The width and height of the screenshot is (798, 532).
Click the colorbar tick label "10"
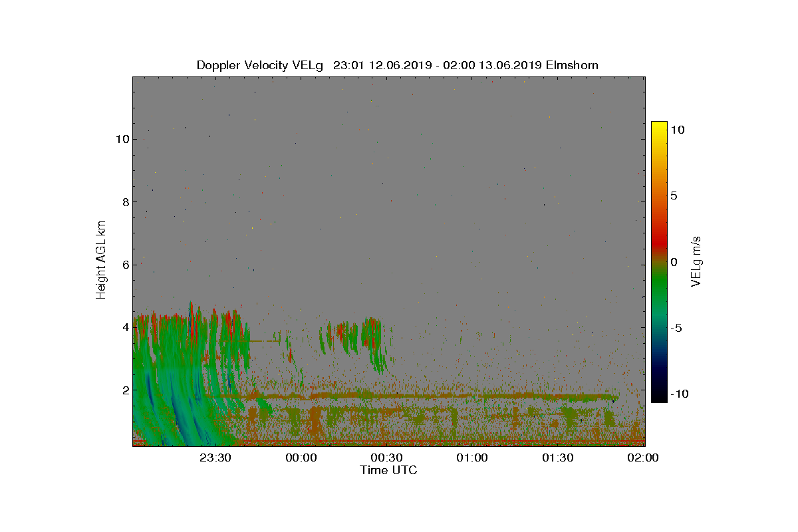(x=678, y=130)
